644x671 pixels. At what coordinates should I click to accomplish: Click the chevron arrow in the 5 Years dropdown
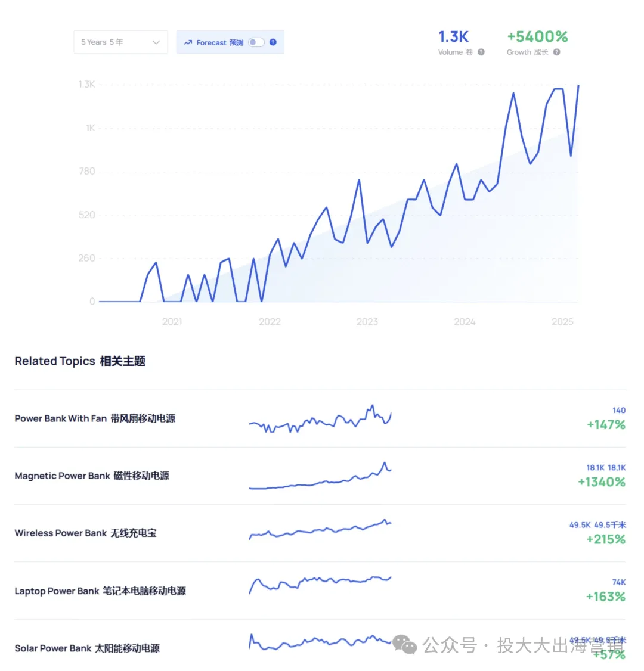coord(156,42)
